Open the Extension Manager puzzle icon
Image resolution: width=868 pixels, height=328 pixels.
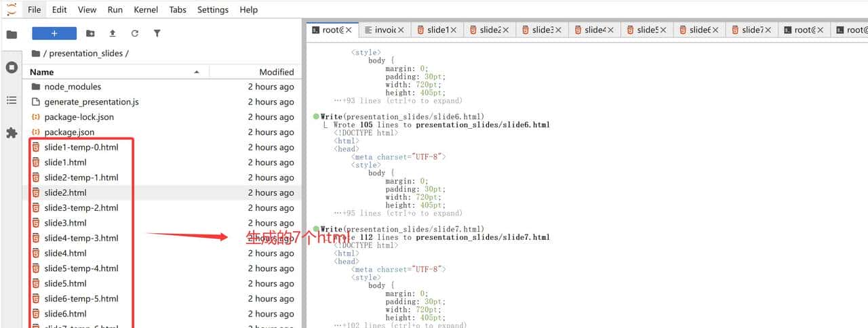(x=12, y=133)
